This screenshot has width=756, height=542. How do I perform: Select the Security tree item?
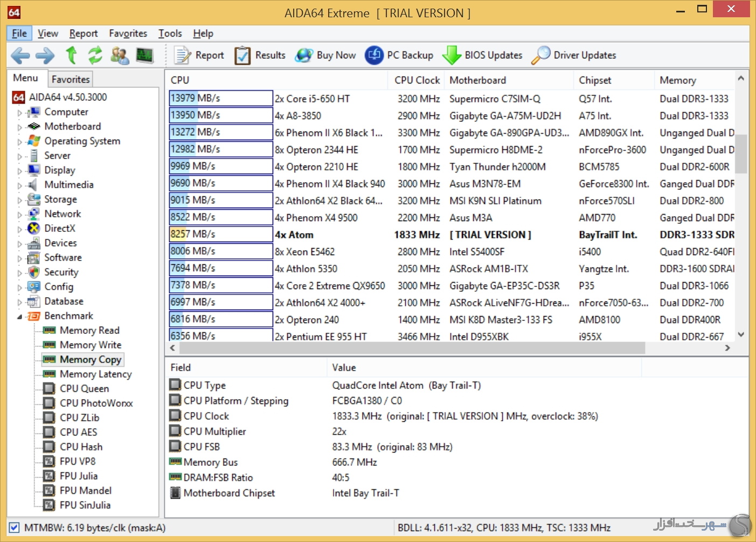click(x=61, y=272)
